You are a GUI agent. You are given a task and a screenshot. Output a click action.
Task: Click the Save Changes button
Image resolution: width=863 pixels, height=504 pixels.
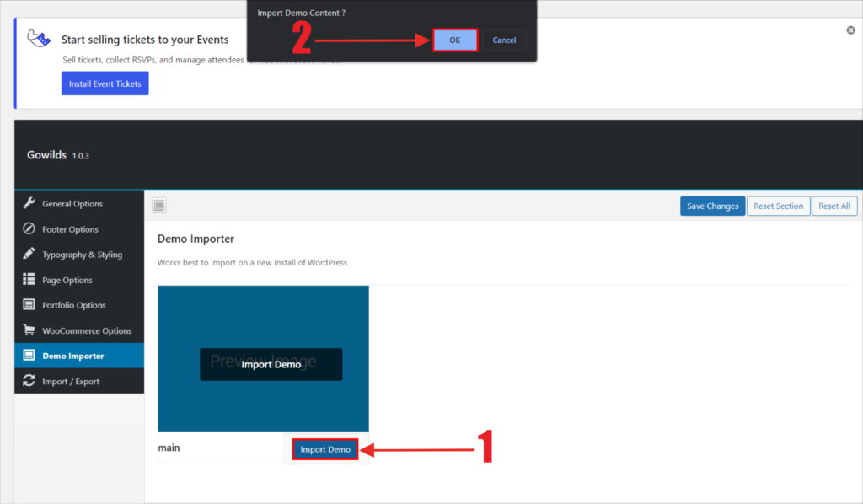(712, 206)
